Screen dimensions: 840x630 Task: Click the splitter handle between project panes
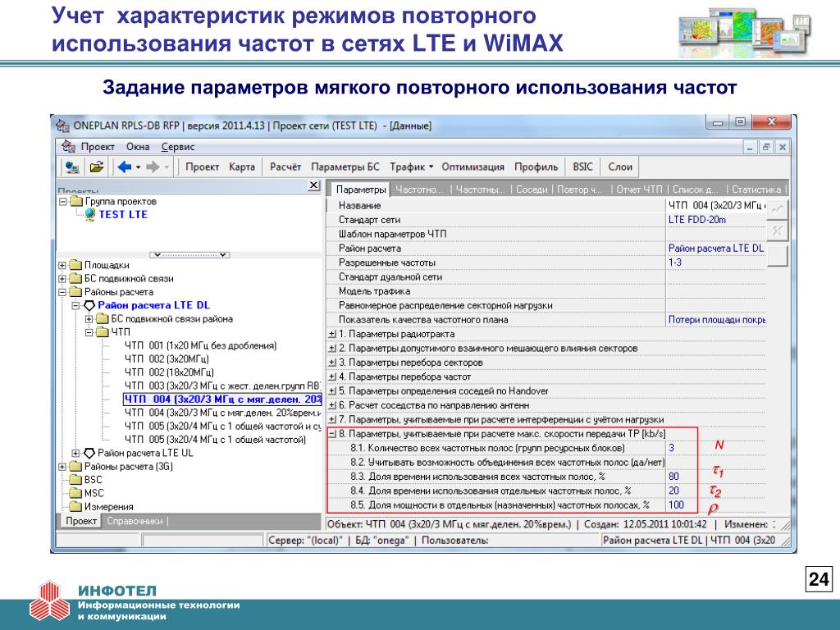(189, 255)
